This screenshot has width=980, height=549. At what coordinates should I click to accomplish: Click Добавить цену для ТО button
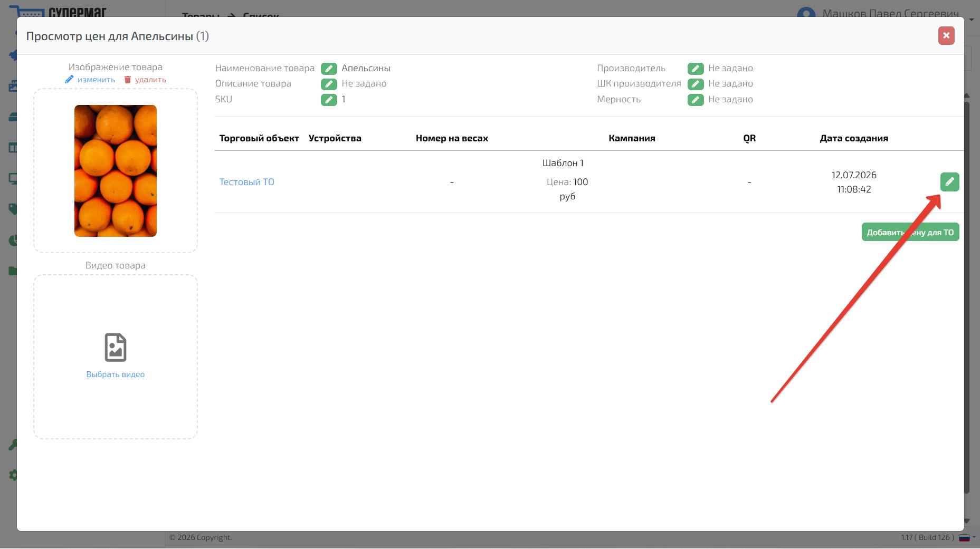pos(910,232)
